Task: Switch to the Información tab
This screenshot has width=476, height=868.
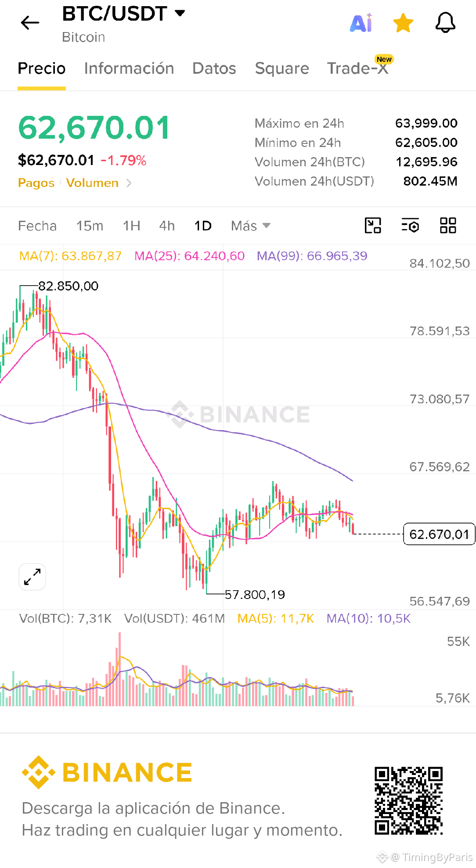Action: coord(129,68)
